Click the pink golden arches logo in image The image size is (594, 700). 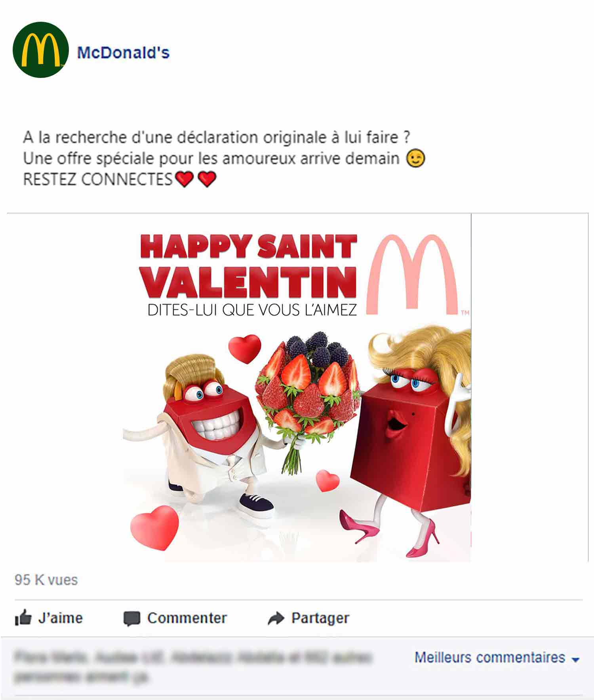[413, 274]
